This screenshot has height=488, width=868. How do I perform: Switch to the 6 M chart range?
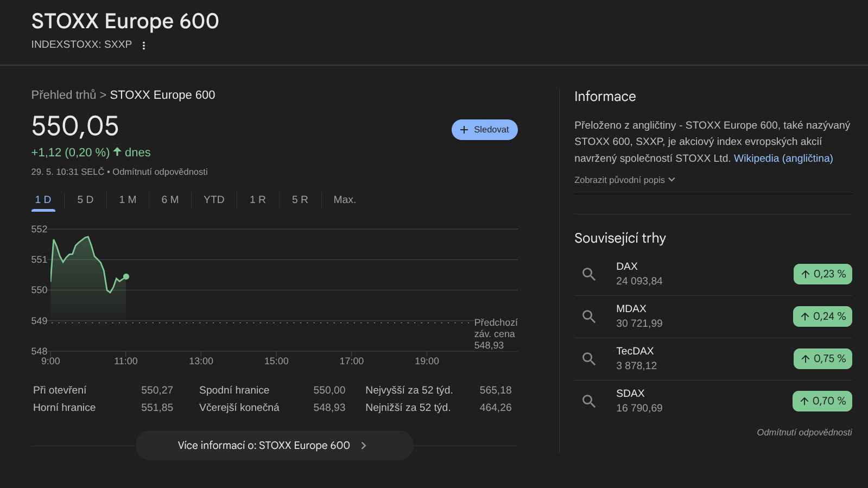click(170, 200)
